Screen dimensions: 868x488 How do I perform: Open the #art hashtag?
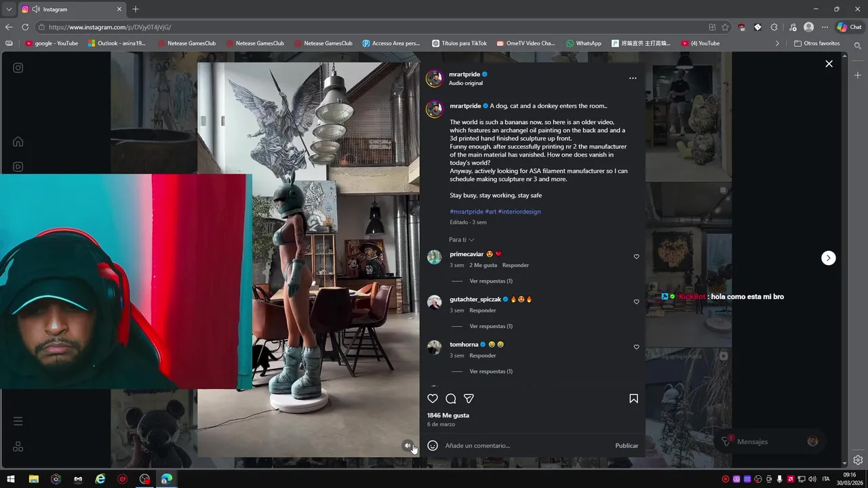(490, 211)
